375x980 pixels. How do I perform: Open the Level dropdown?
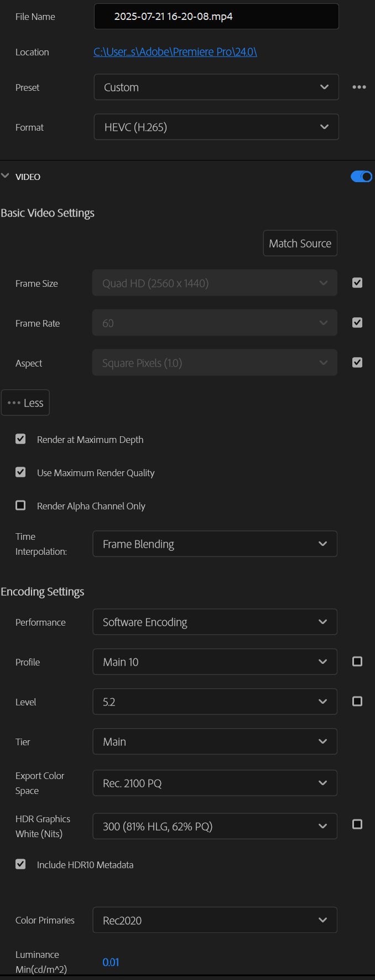click(x=215, y=702)
